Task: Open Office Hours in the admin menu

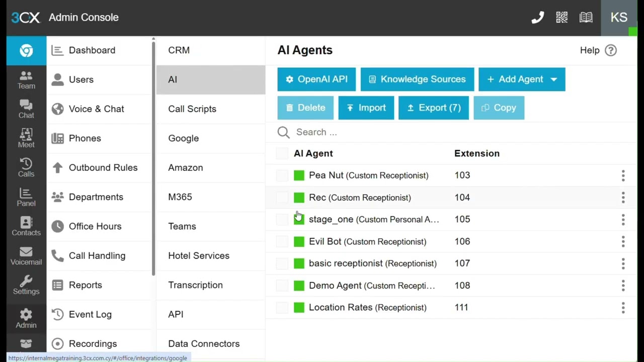Action: point(99,226)
